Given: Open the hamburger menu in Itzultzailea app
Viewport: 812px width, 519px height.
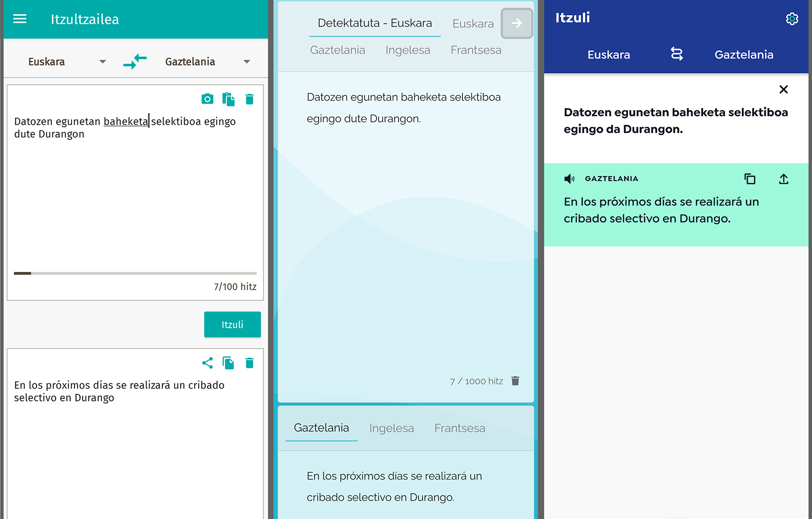Looking at the screenshot, I should (20, 19).
